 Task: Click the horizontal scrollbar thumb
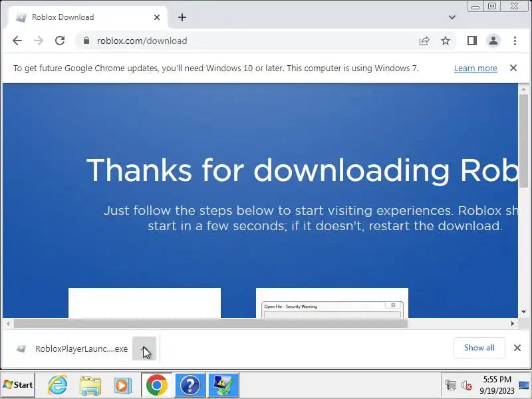coord(211,324)
